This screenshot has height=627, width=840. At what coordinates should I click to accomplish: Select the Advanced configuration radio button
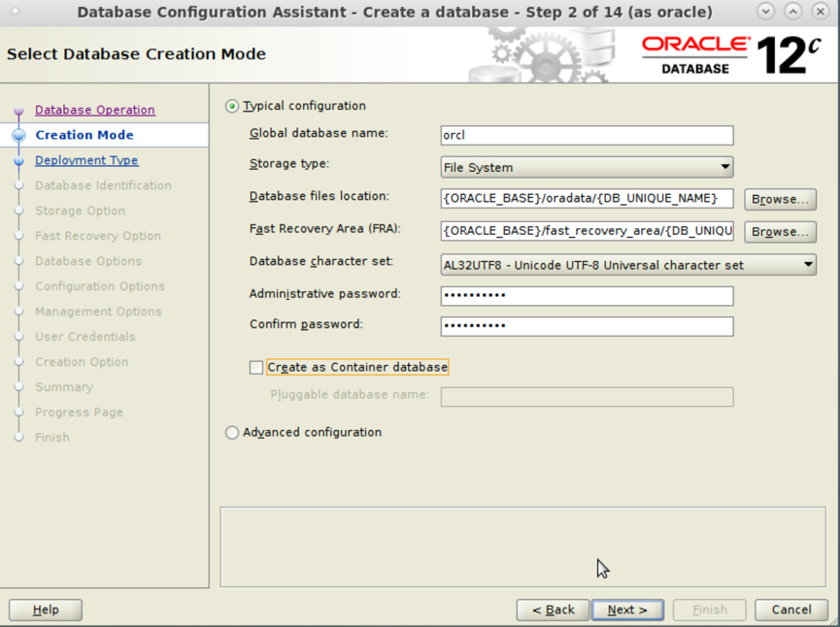coord(231,432)
